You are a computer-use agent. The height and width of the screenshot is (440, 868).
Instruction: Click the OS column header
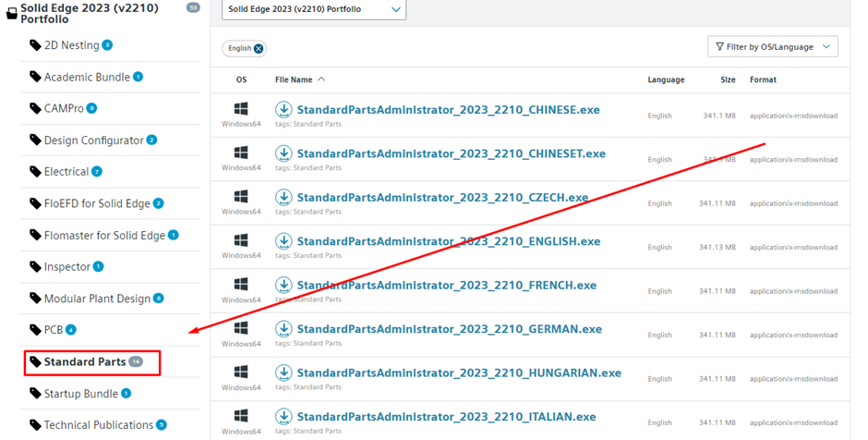(241, 79)
